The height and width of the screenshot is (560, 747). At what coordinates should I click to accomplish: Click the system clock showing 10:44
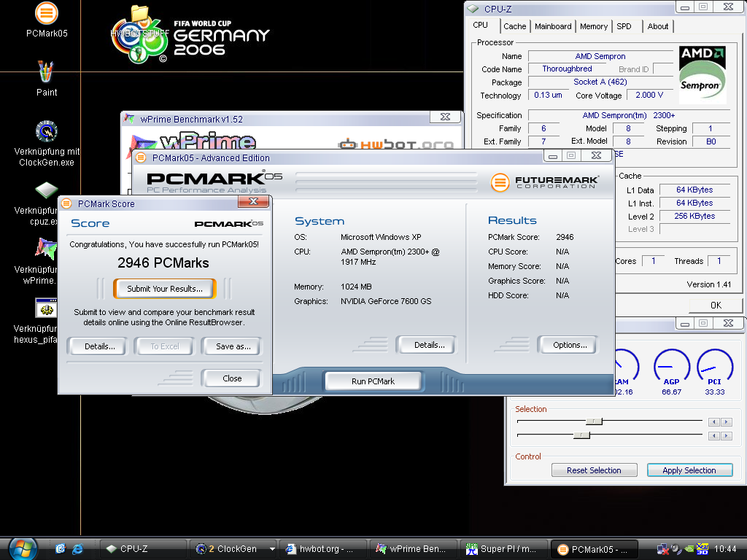[x=724, y=549]
